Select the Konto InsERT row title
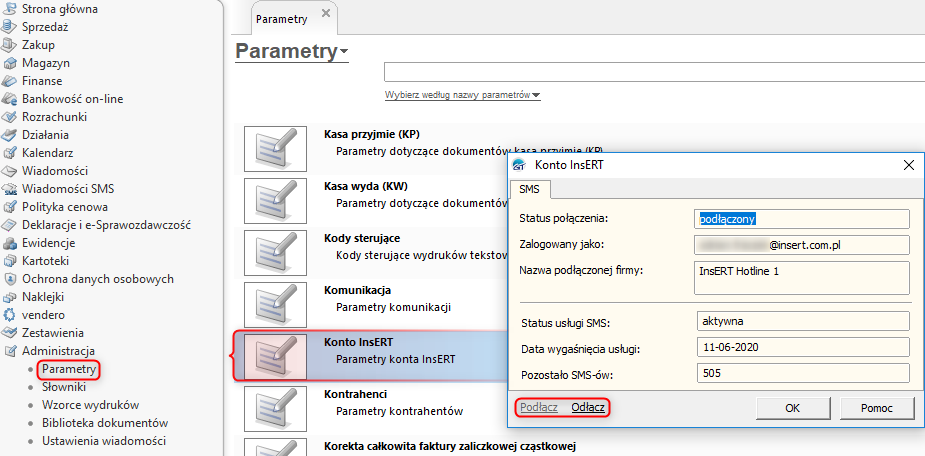Viewport: 925px width, 456px height. 359,342
